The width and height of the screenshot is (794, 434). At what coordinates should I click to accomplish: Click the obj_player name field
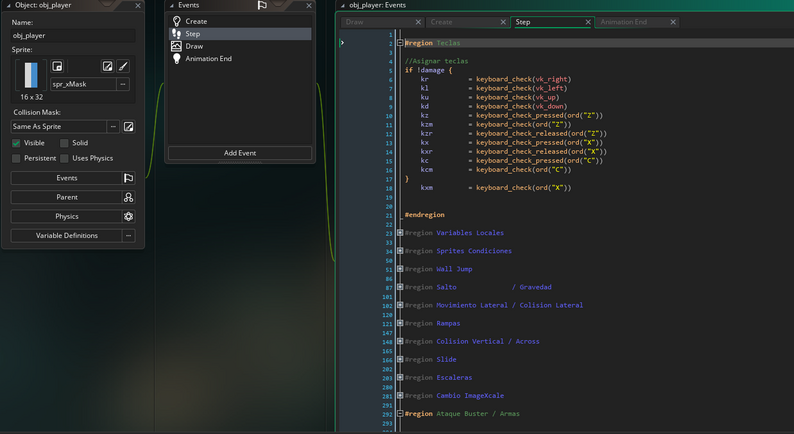(73, 35)
